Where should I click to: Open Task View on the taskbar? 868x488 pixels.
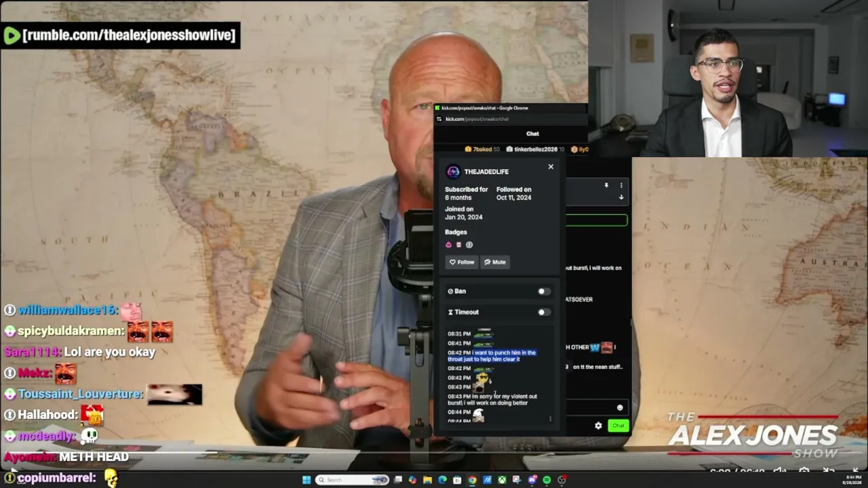(398, 480)
